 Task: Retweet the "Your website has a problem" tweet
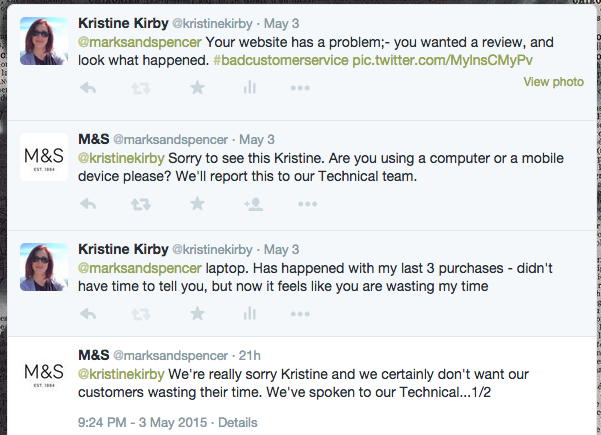click(142, 88)
